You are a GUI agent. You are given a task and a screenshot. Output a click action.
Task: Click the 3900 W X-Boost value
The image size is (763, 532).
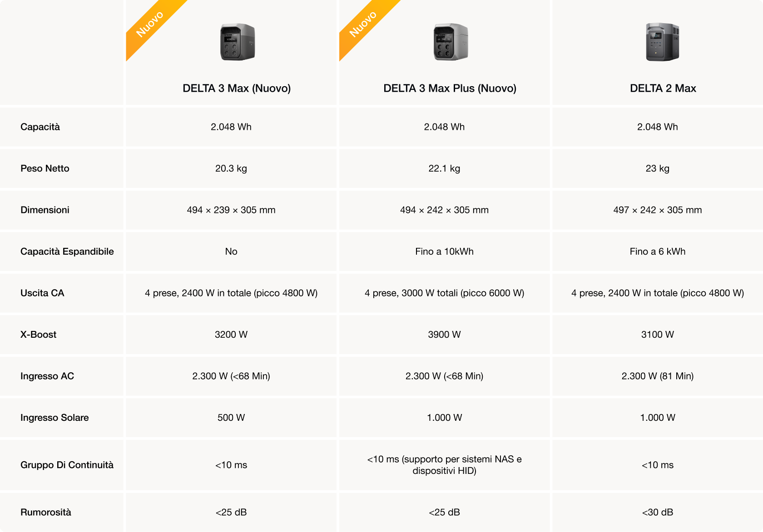444,335
